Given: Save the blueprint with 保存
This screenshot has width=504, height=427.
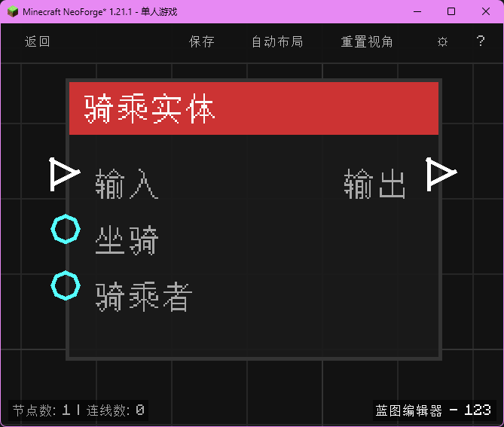Looking at the screenshot, I should tap(202, 41).
